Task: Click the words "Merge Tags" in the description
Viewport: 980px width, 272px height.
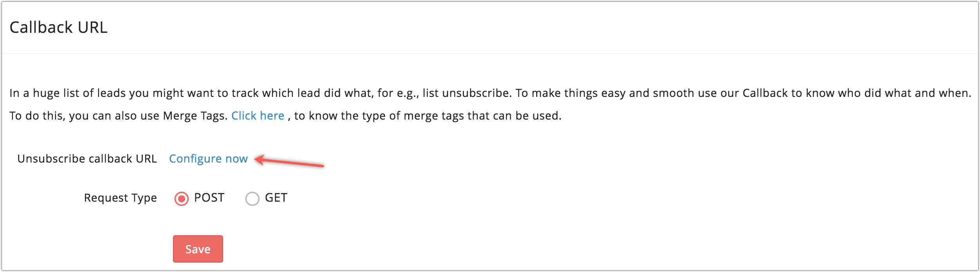Action: [195, 116]
